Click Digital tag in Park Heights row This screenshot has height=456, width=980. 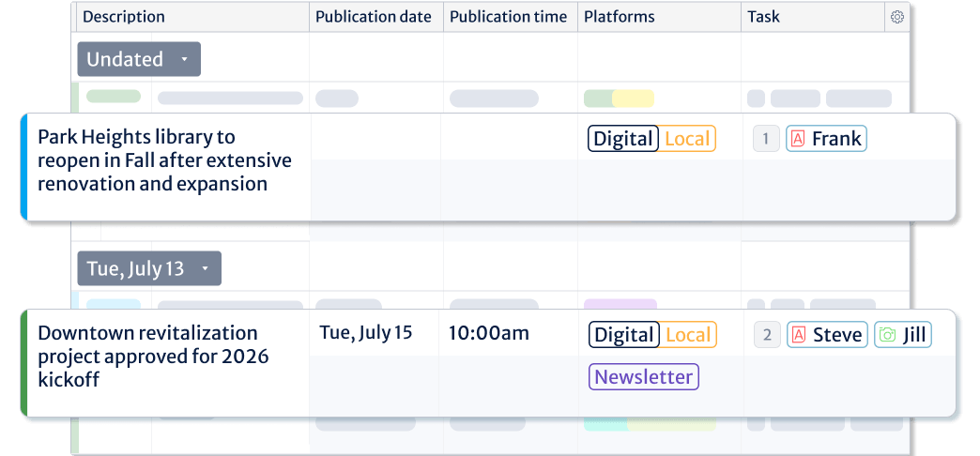tap(623, 139)
